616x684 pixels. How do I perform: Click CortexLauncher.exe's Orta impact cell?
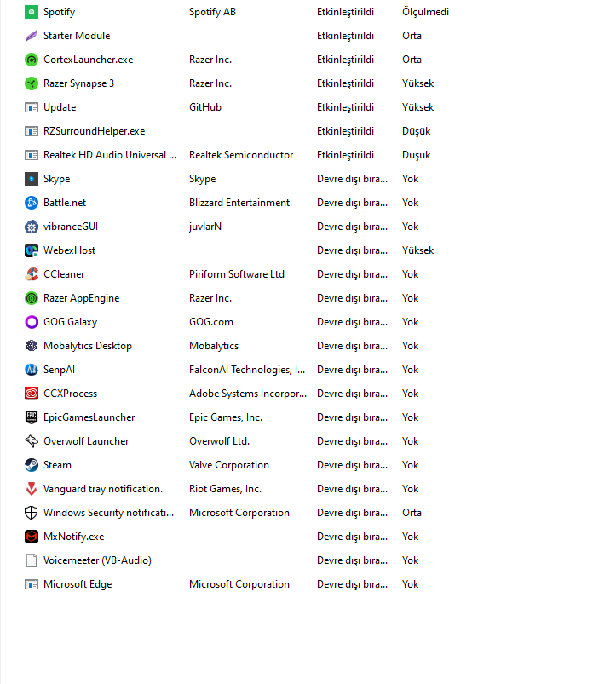[x=412, y=60]
